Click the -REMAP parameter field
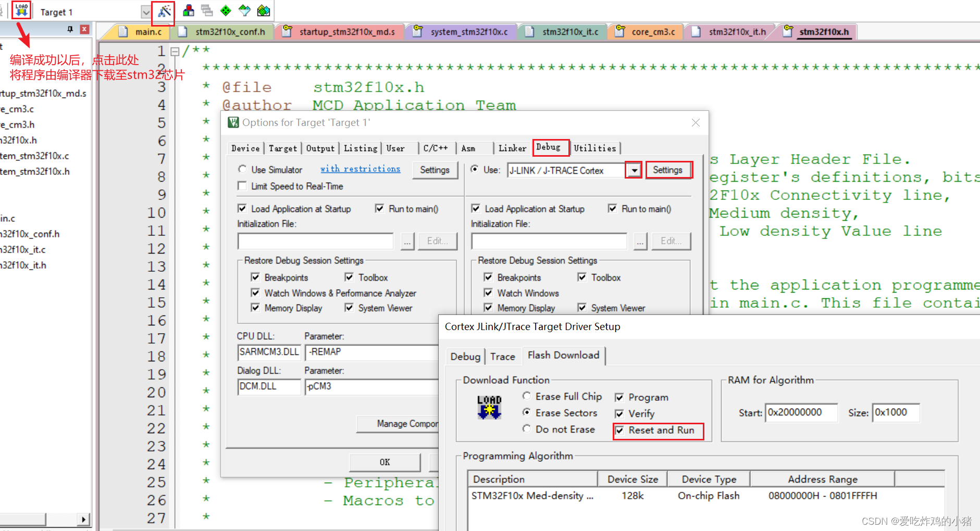 371,352
